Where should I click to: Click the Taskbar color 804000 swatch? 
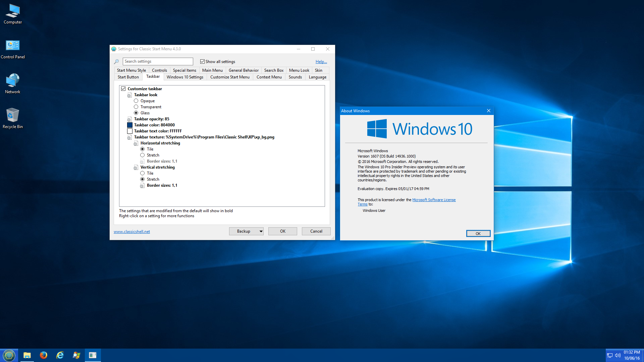pos(130,125)
